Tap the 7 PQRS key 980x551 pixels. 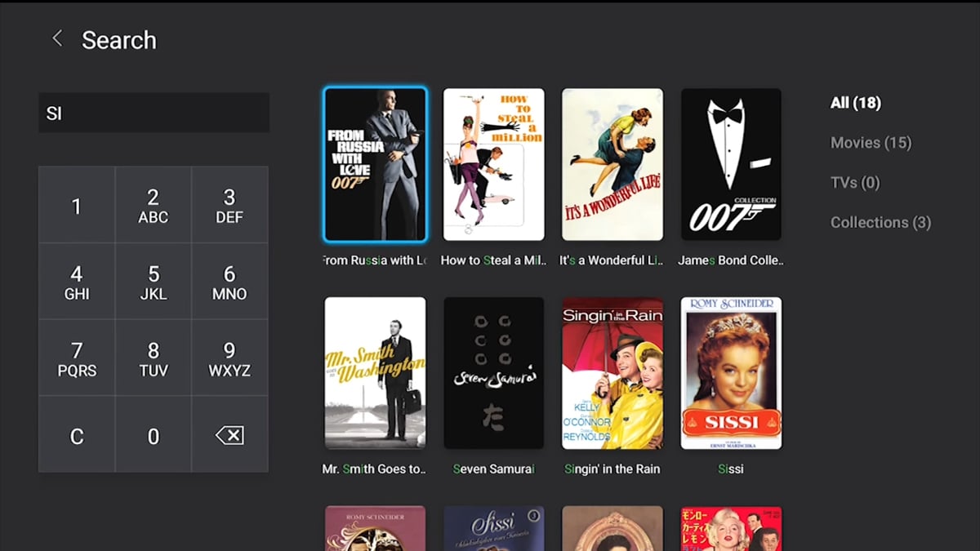pos(77,358)
